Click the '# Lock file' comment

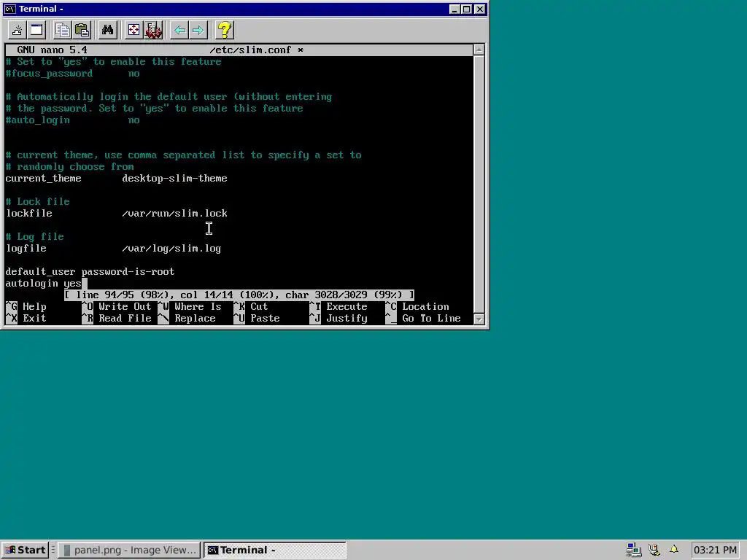point(38,202)
